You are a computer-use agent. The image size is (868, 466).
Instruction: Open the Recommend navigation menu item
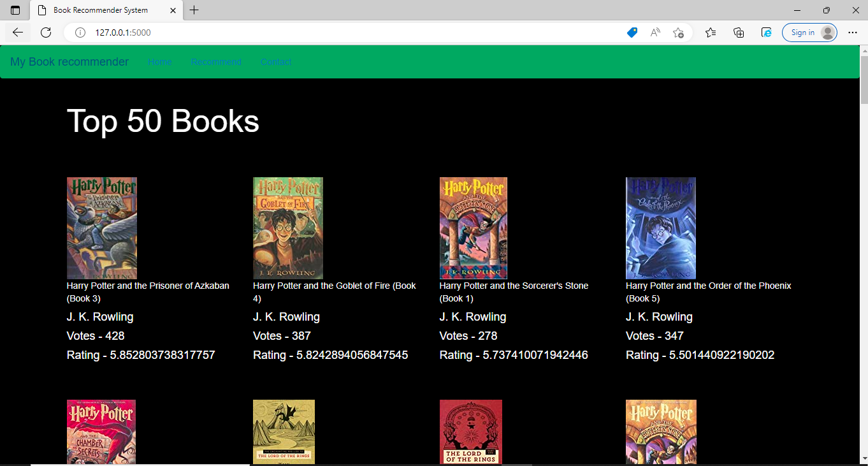pyautogui.click(x=216, y=61)
